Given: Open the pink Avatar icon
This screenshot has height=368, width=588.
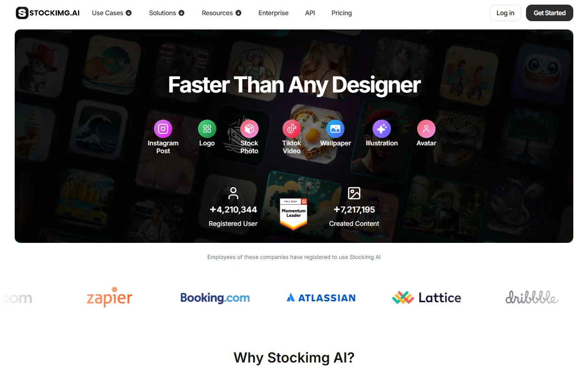Looking at the screenshot, I should coord(426,129).
